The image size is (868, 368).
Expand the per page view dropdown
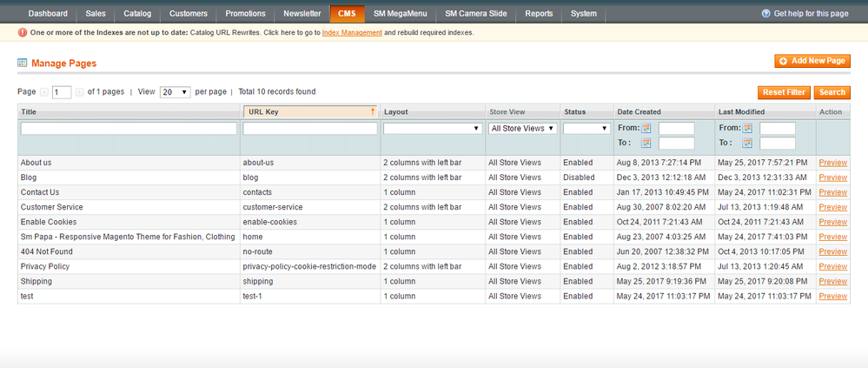pyautogui.click(x=175, y=92)
